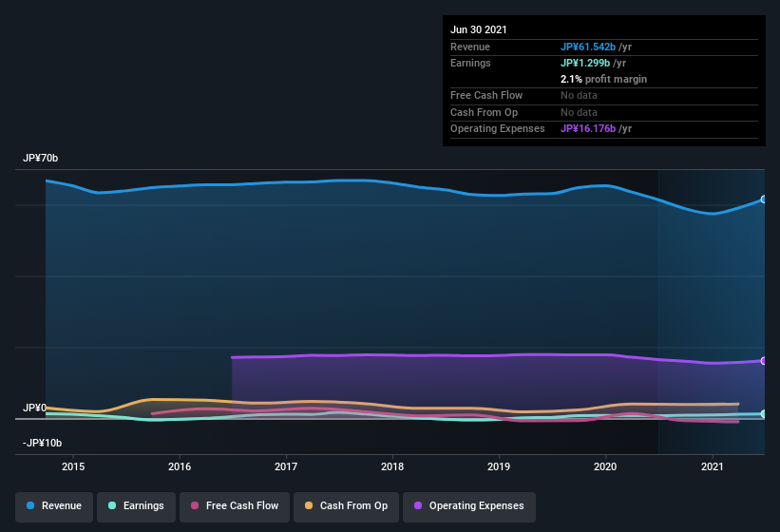Click the Earnings label in the tooltip
780x532 pixels.
[x=470, y=63]
